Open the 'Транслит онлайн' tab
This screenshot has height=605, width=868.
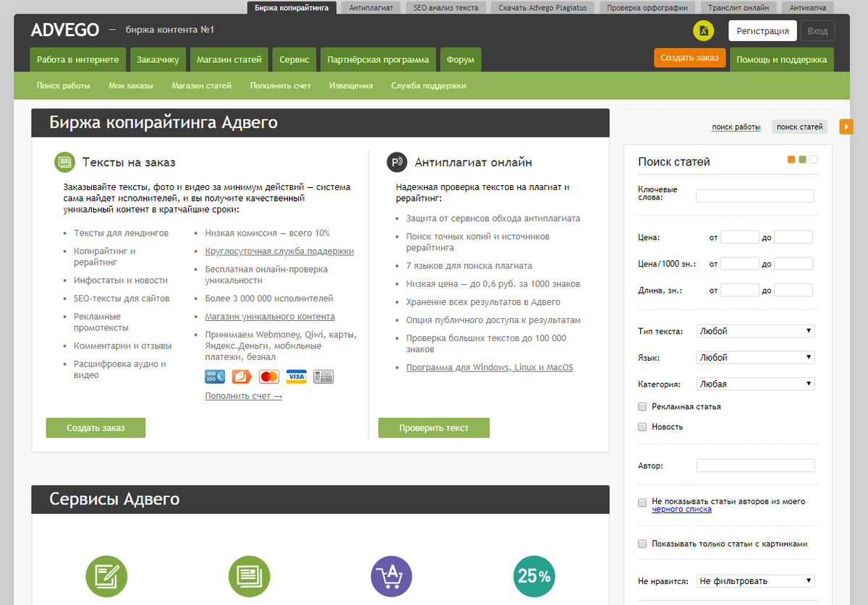point(740,8)
